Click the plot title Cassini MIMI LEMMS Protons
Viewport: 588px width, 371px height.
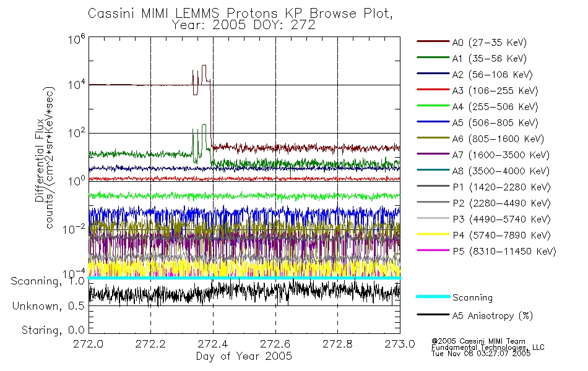(240, 14)
